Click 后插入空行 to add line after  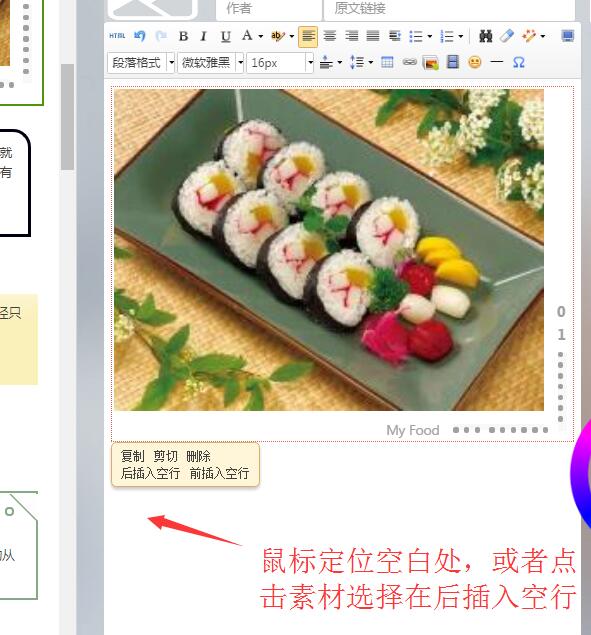pyautogui.click(x=150, y=473)
